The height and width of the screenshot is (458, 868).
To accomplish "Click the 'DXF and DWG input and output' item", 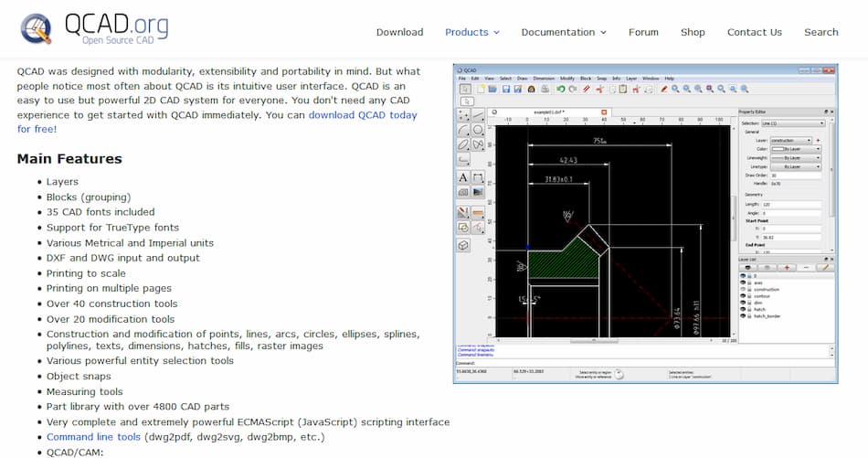I will [123, 258].
